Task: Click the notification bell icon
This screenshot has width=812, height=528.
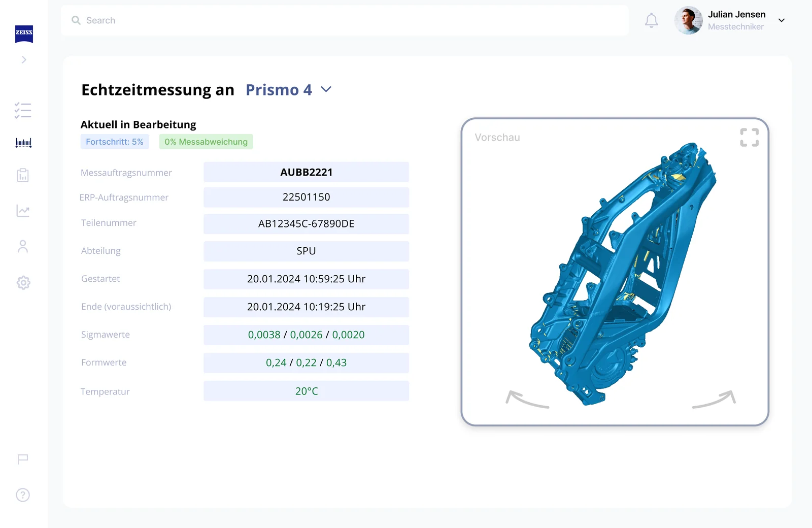Action: tap(652, 20)
